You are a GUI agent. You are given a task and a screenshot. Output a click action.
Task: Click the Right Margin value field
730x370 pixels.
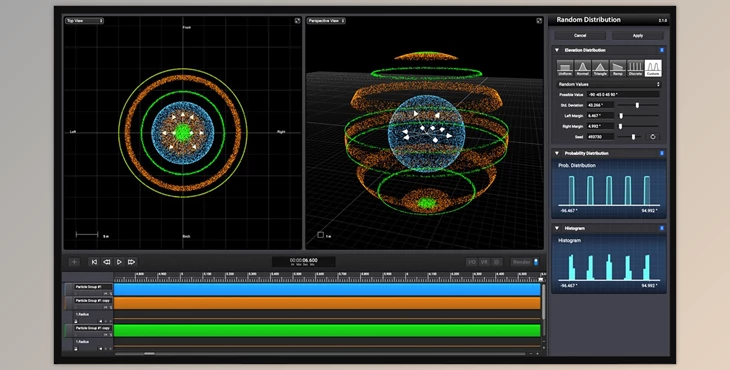tap(601, 126)
